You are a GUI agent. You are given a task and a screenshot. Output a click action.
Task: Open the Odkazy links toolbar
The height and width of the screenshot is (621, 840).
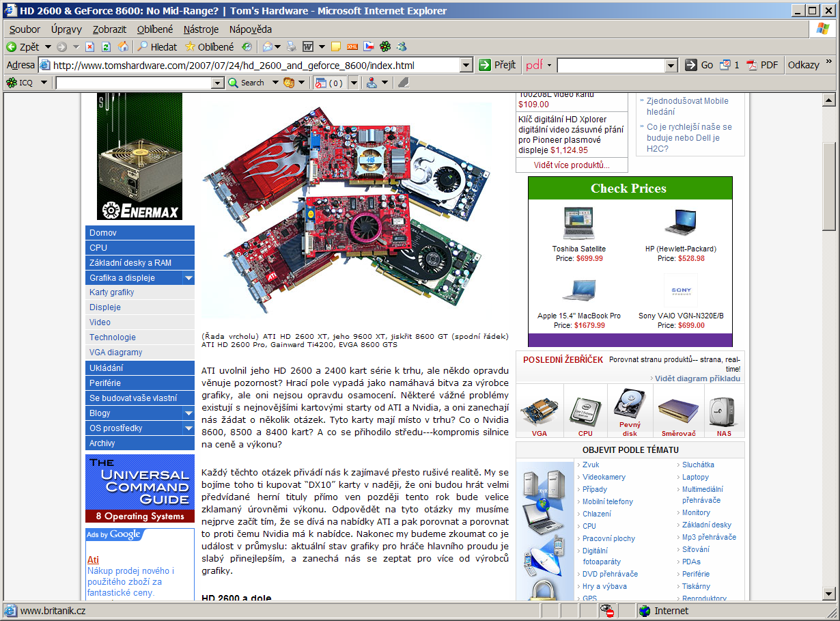coord(803,65)
